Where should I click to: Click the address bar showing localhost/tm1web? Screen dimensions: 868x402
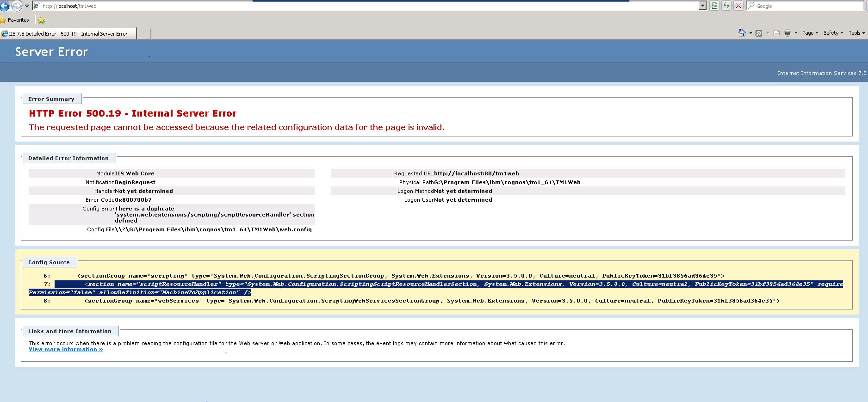click(366, 6)
